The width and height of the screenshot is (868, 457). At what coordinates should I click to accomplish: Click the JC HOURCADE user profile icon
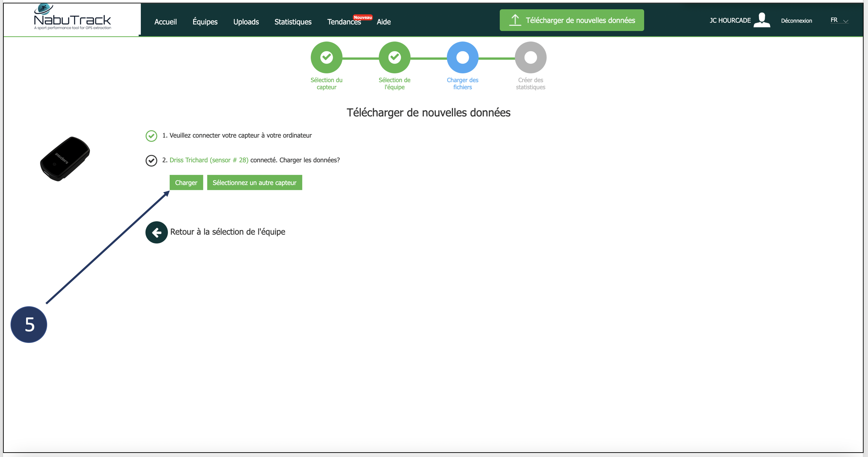coord(761,20)
